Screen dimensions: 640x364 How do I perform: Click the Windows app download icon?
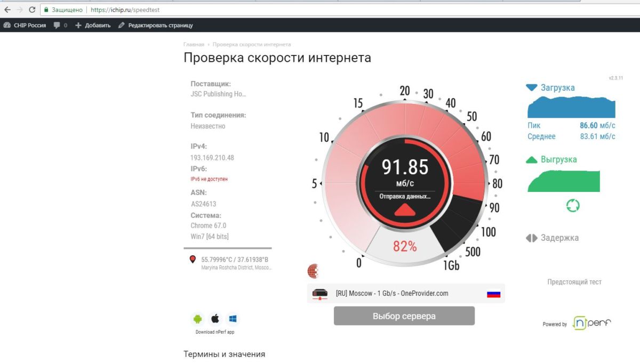233,319
